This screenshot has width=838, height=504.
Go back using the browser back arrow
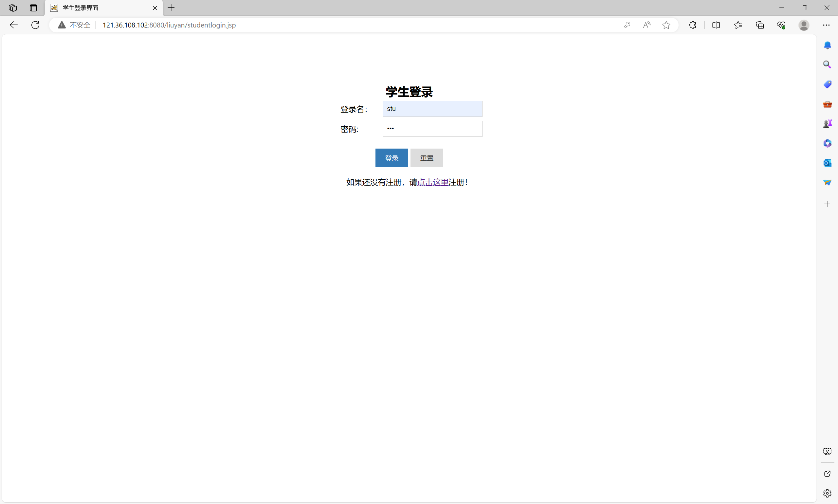(x=14, y=25)
